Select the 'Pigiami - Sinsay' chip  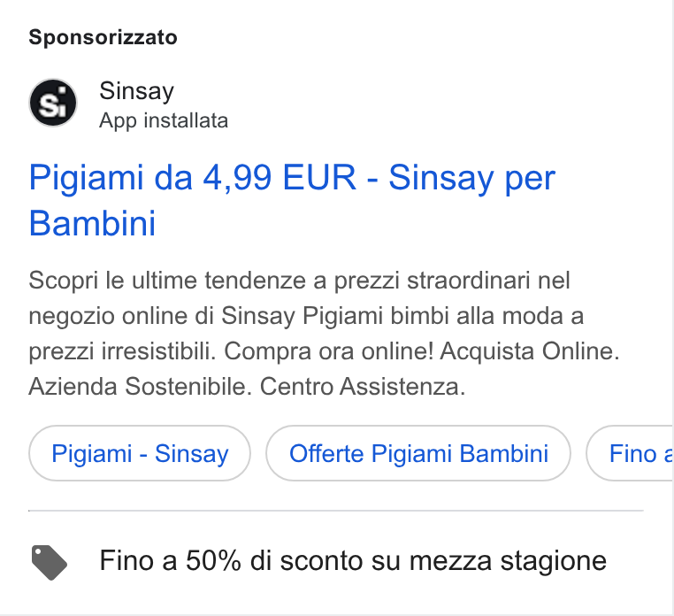(x=140, y=453)
